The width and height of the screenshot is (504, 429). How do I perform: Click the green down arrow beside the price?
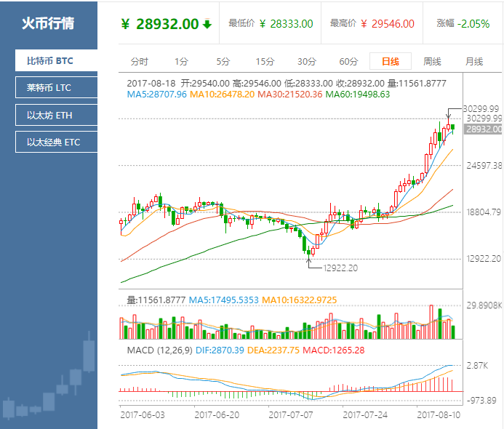(x=207, y=24)
